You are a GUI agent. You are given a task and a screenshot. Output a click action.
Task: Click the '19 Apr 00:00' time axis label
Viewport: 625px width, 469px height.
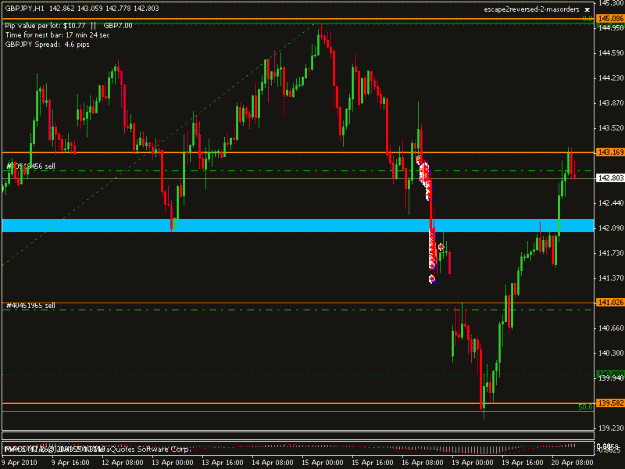[472, 463]
